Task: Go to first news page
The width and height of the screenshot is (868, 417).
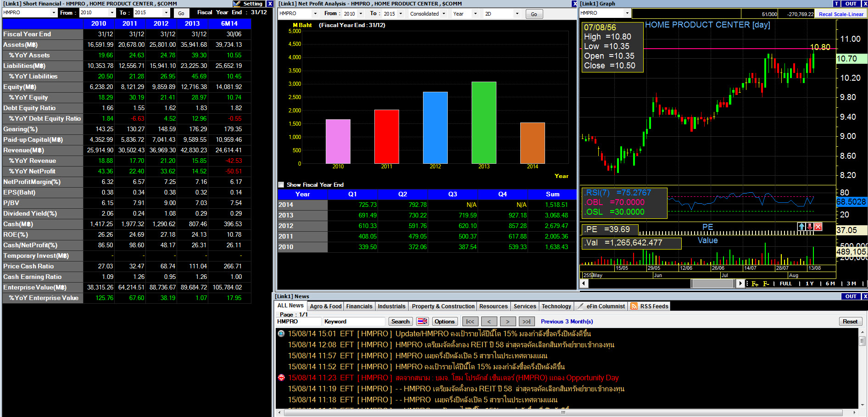Action: coord(470,322)
